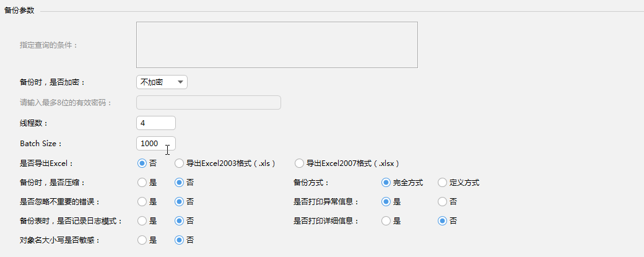Select 是 for 备份表时，是否记录日志模式

coord(142,220)
